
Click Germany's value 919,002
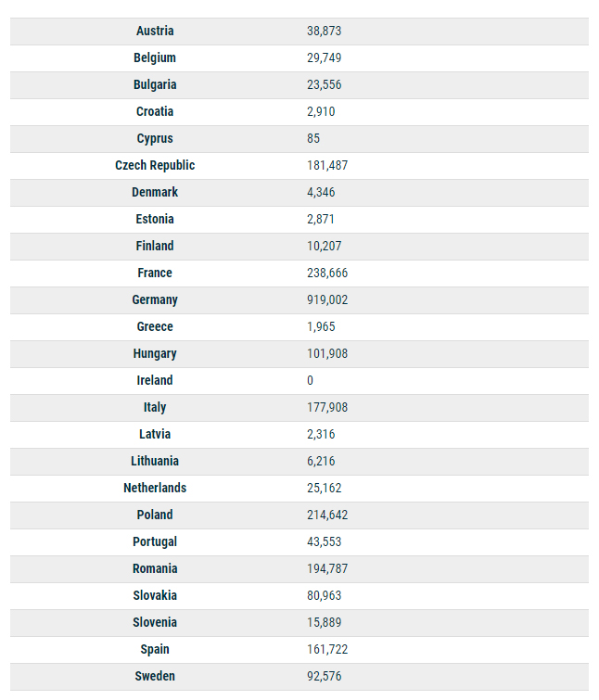coord(327,299)
